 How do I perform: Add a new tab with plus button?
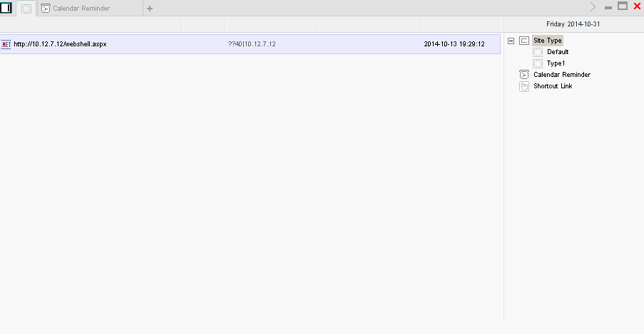tap(150, 9)
